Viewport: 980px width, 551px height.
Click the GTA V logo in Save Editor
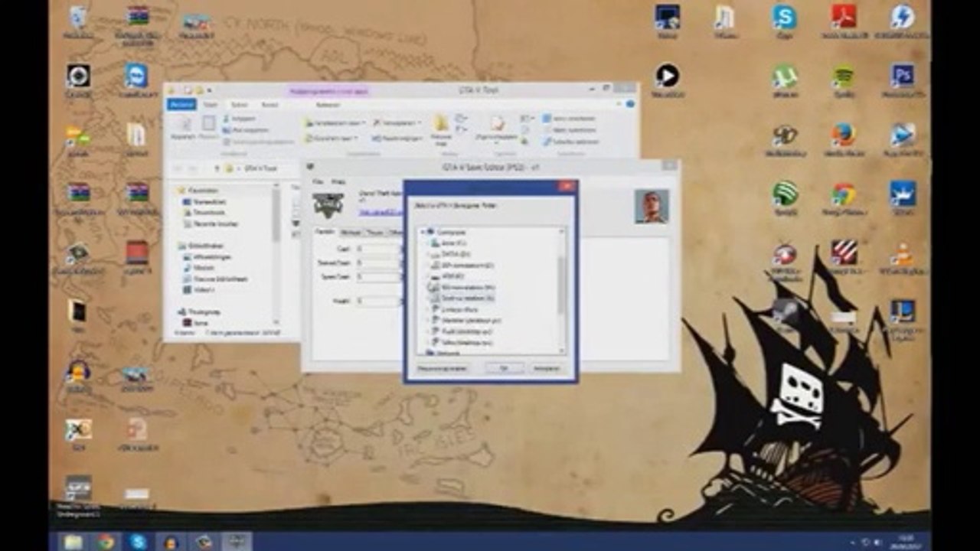(328, 205)
